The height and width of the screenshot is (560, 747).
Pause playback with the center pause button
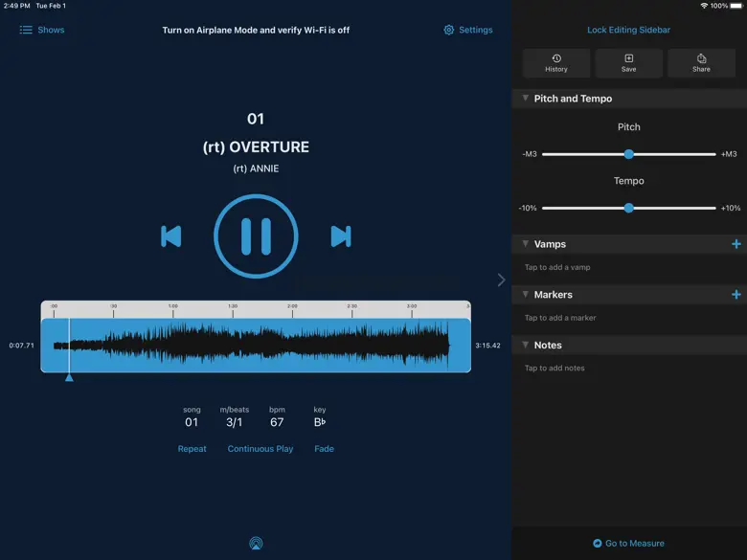tap(256, 235)
